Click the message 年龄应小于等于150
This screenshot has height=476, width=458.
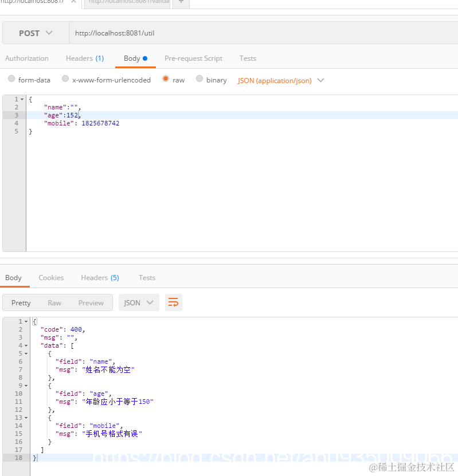point(118,402)
